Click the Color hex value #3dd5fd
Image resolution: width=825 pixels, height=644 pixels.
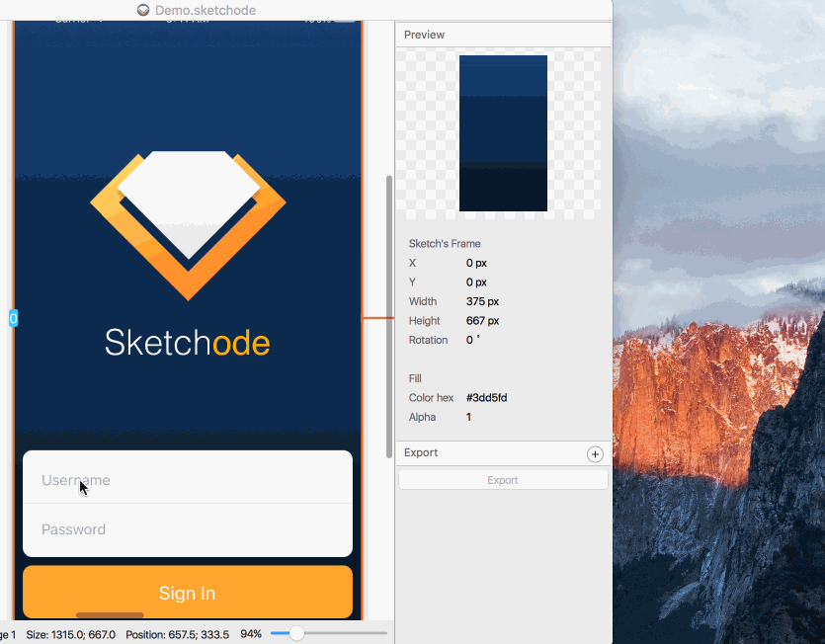(x=487, y=398)
